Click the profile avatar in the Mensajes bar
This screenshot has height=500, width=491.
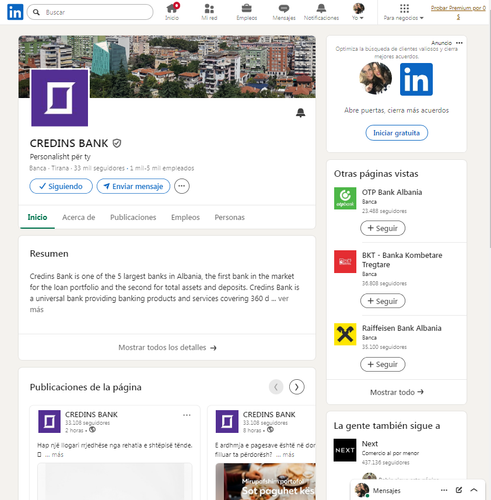click(x=362, y=490)
